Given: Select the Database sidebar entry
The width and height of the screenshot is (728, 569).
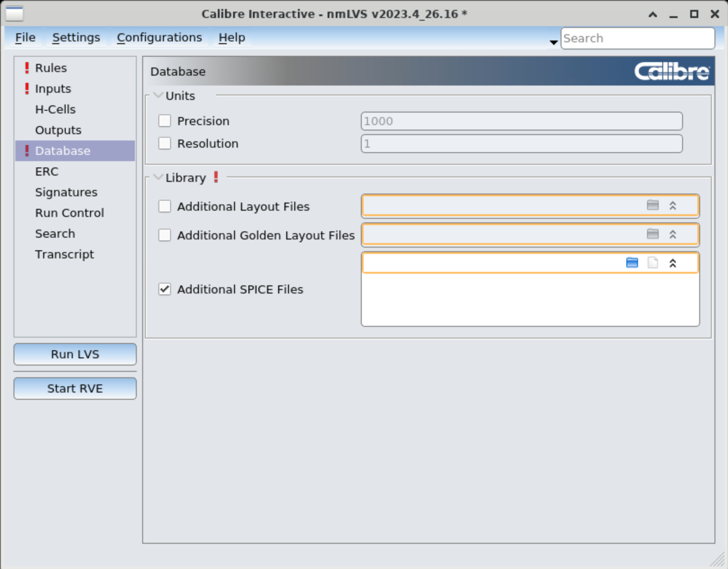Looking at the screenshot, I should tap(75, 151).
